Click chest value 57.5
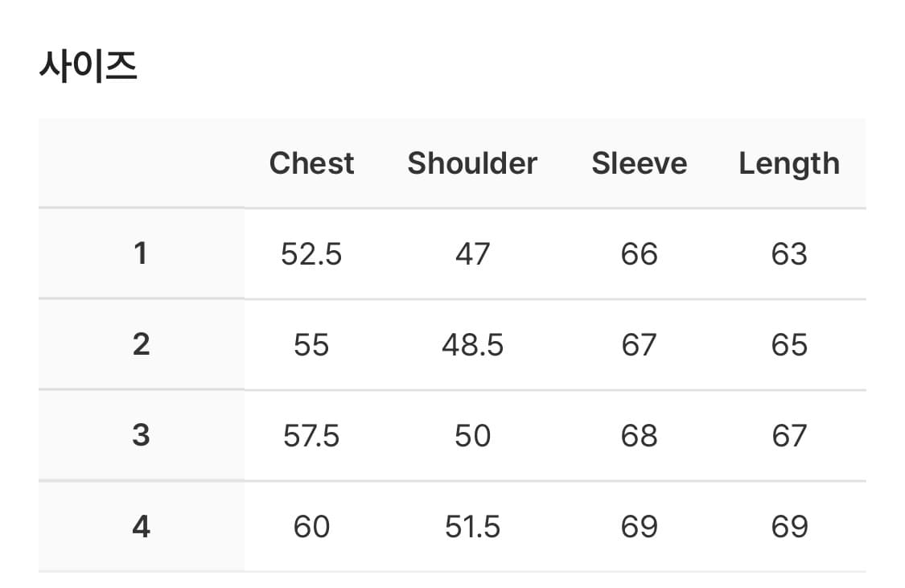905x588 pixels. [x=311, y=436]
